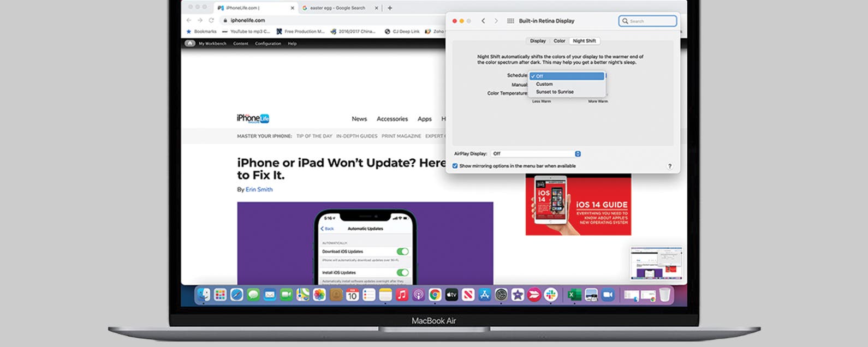Click Help in the admin bar
This screenshot has width=868, height=347.
coord(292,44)
